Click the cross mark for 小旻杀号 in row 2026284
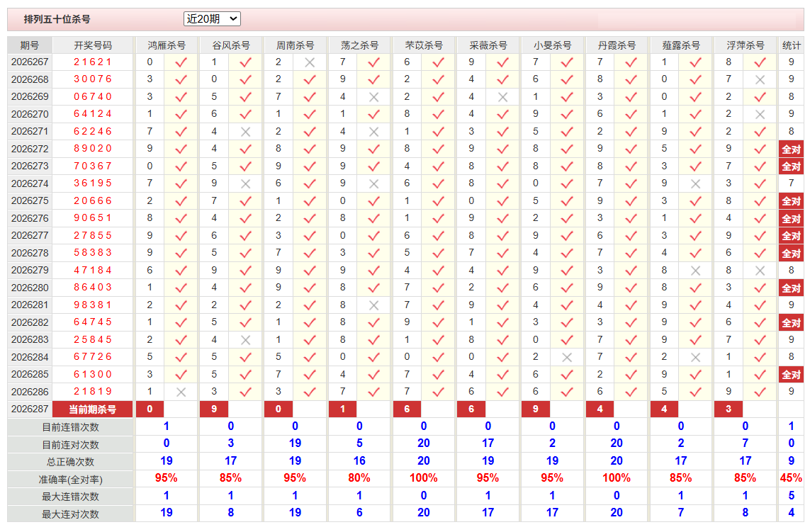The width and height of the screenshot is (810, 532). pyautogui.click(x=567, y=358)
